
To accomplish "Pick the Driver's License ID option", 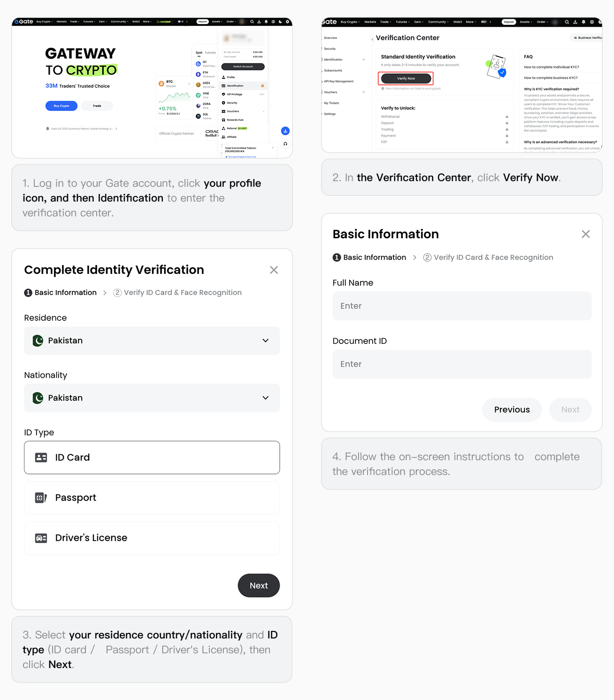I will tap(152, 538).
